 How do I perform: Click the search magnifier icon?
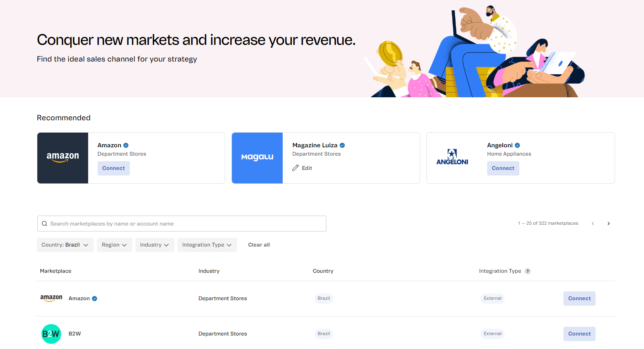point(44,224)
